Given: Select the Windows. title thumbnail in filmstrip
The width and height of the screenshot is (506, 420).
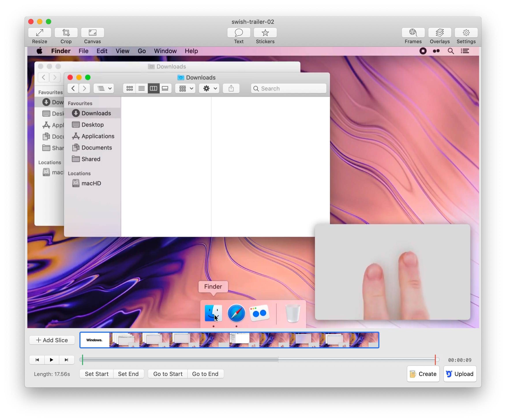Looking at the screenshot, I should coord(95,340).
